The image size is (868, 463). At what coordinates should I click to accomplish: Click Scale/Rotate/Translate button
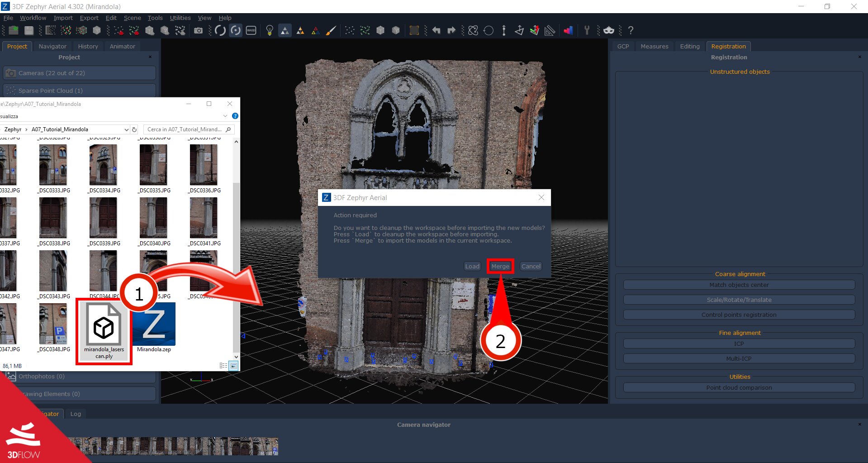[739, 300]
